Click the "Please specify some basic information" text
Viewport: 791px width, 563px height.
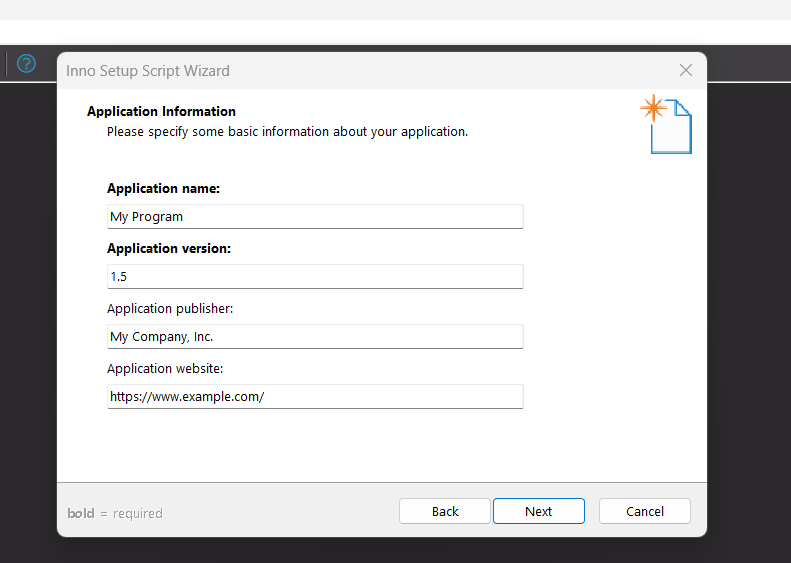(x=287, y=131)
